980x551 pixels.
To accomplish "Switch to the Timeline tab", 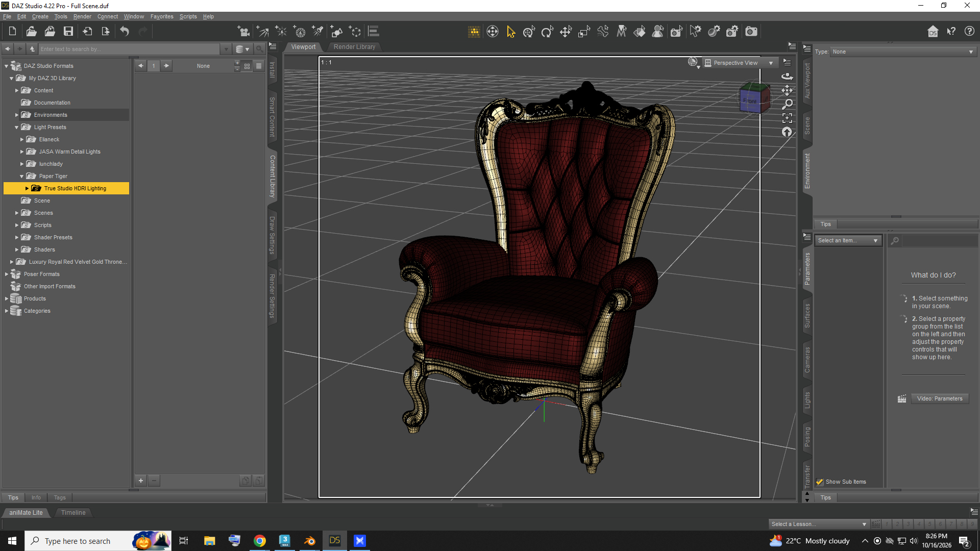I will (x=73, y=513).
